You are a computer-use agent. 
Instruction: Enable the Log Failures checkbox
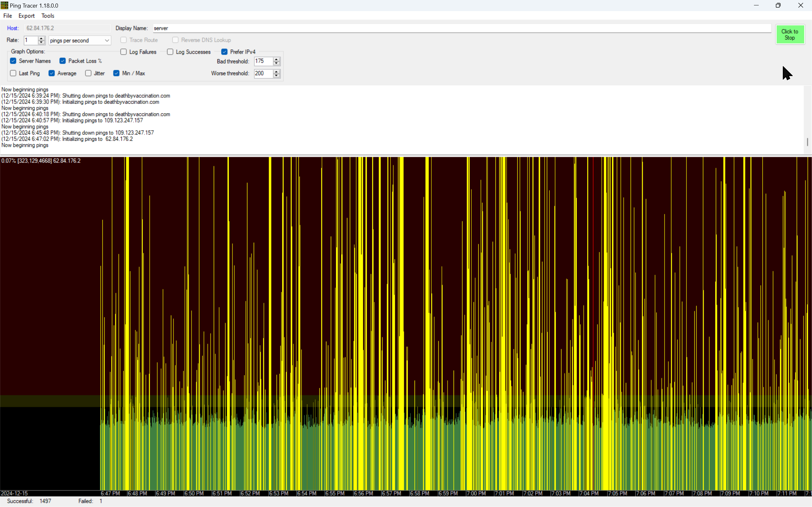pos(123,52)
